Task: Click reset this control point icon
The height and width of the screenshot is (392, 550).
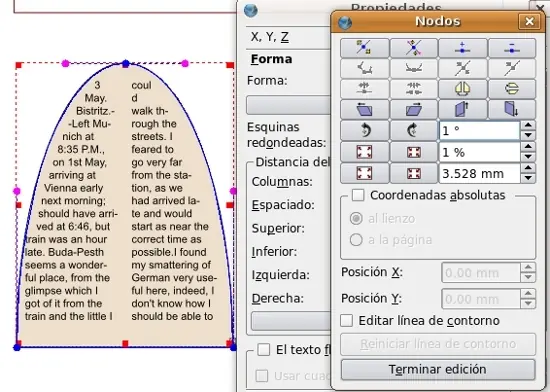Action: (x=512, y=68)
